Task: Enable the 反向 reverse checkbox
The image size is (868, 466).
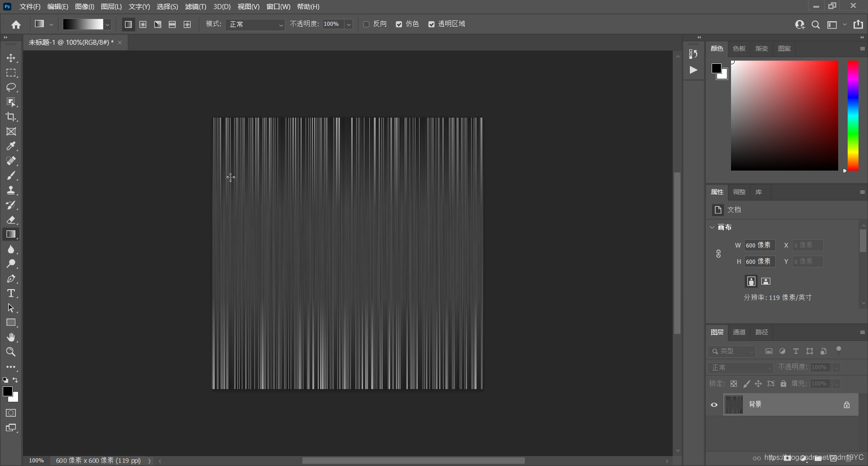Action: (x=367, y=24)
